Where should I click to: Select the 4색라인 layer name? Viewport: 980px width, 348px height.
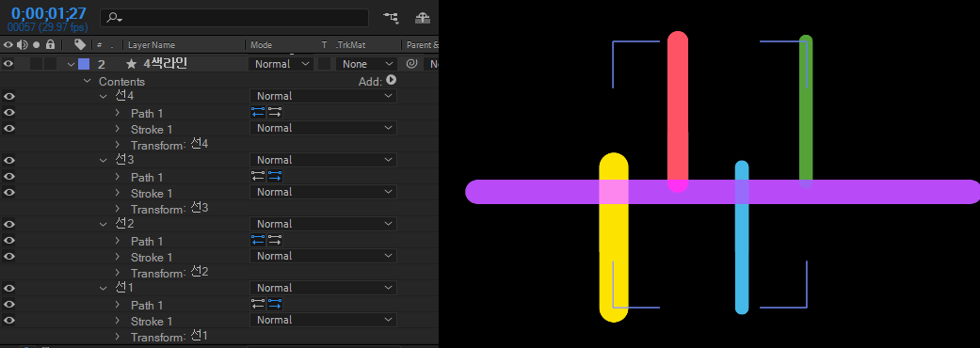[x=165, y=64]
